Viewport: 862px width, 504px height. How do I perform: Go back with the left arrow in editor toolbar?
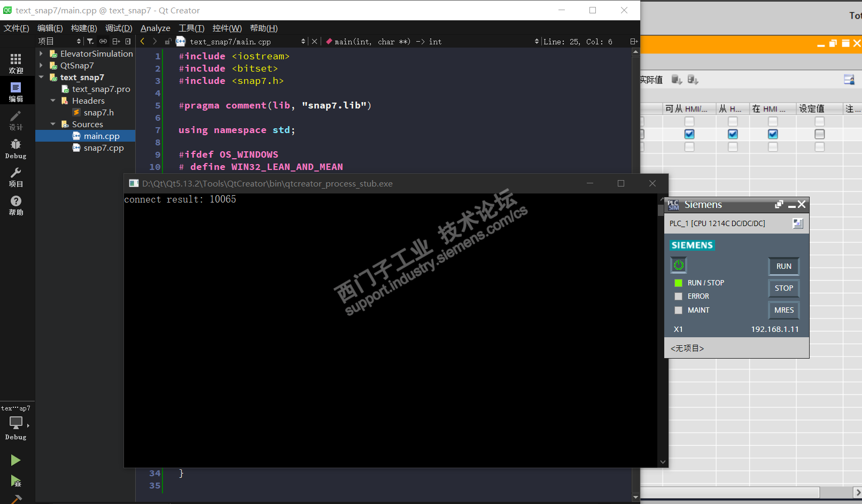143,41
